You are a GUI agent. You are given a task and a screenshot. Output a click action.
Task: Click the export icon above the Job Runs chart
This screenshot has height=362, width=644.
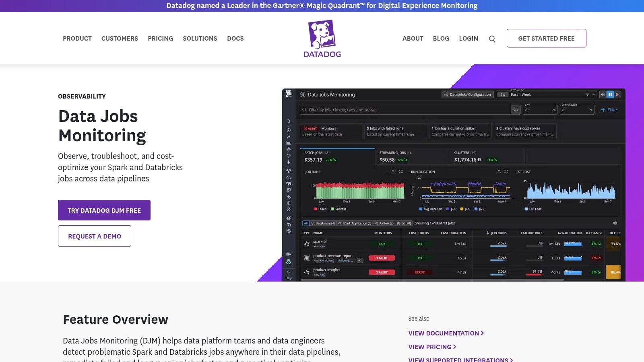393,172
